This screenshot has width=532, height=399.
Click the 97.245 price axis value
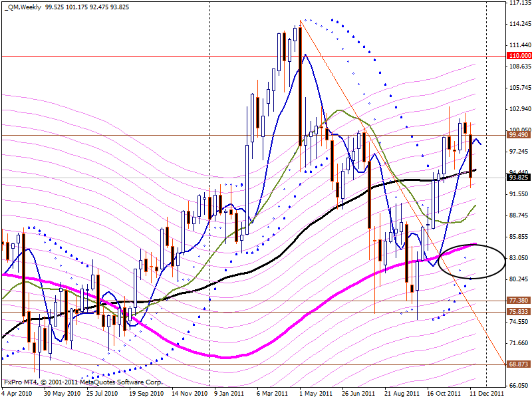click(519, 152)
